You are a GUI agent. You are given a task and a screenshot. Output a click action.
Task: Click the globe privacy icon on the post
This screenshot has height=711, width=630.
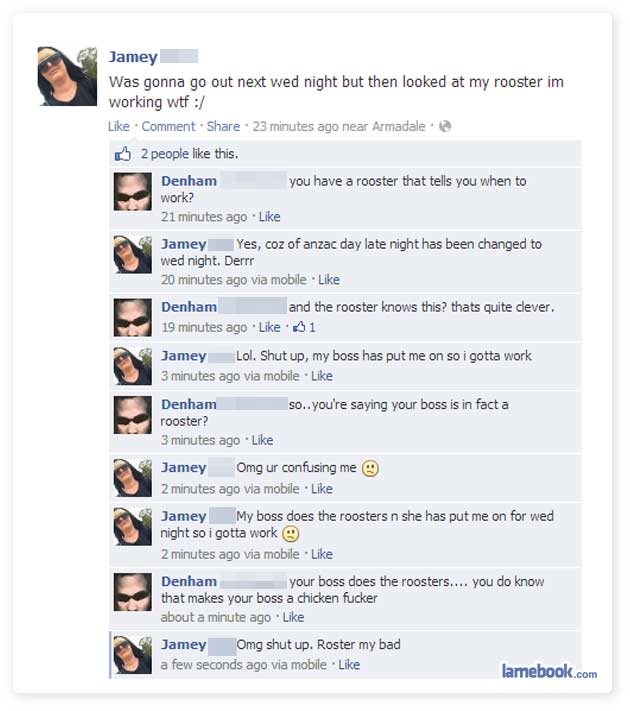(445, 126)
